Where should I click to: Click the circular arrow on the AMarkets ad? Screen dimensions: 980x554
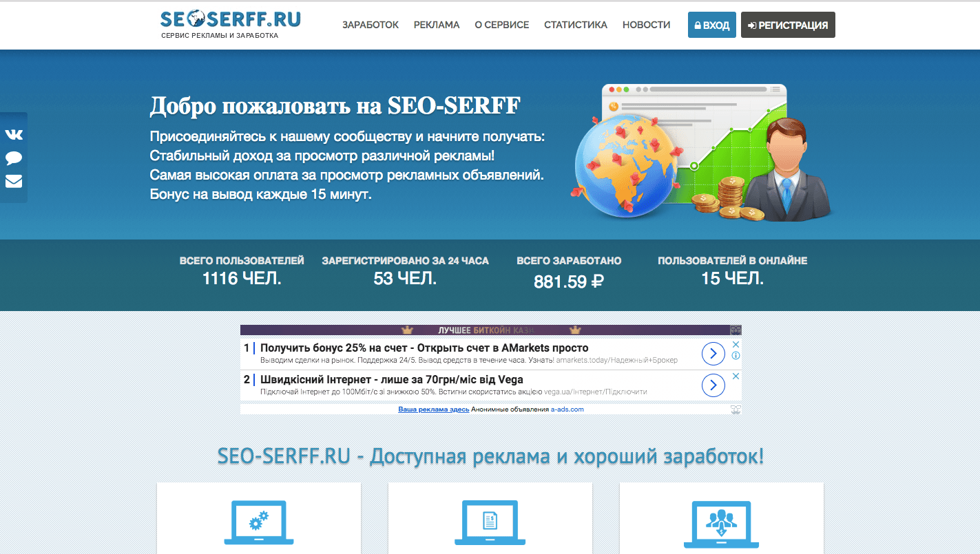click(713, 353)
